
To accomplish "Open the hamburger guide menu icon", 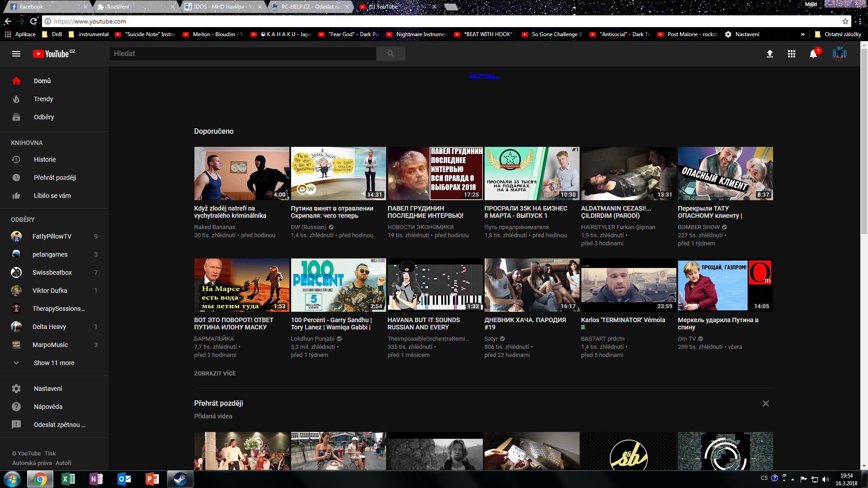I will point(16,54).
